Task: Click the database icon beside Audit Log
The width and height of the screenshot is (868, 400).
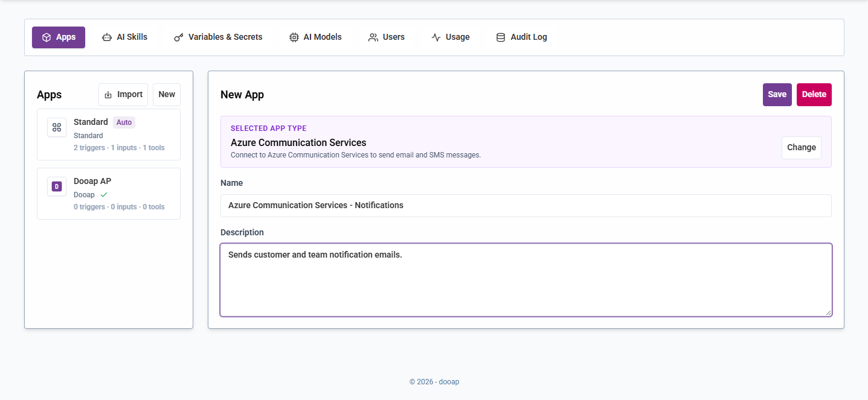Action: pos(501,37)
